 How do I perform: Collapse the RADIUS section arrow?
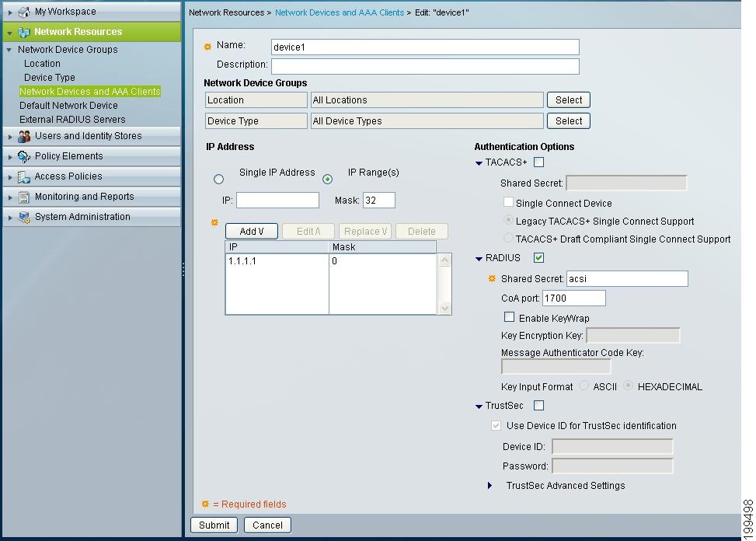479,257
